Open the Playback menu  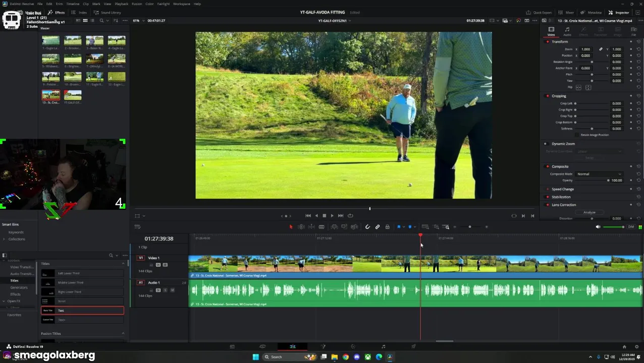coord(122,4)
